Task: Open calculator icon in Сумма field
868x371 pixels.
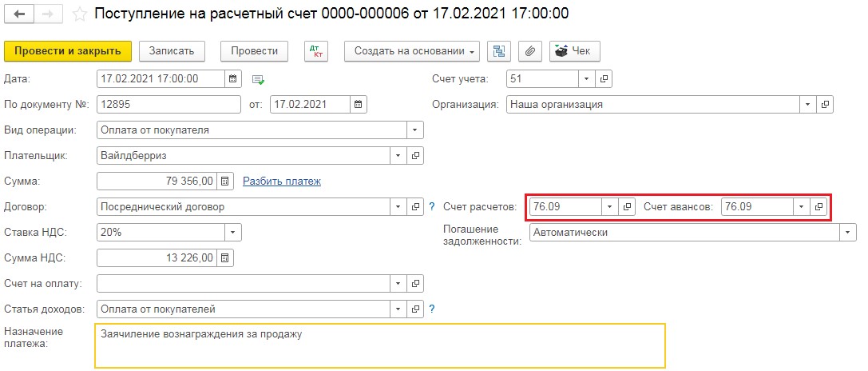Action: pyautogui.click(x=224, y=181)
